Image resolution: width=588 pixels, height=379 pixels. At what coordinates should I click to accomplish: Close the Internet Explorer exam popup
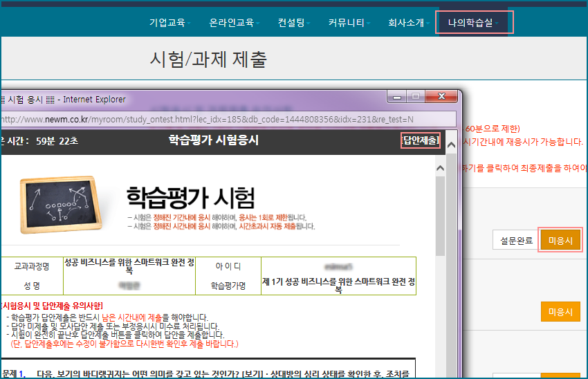(440, 97)
